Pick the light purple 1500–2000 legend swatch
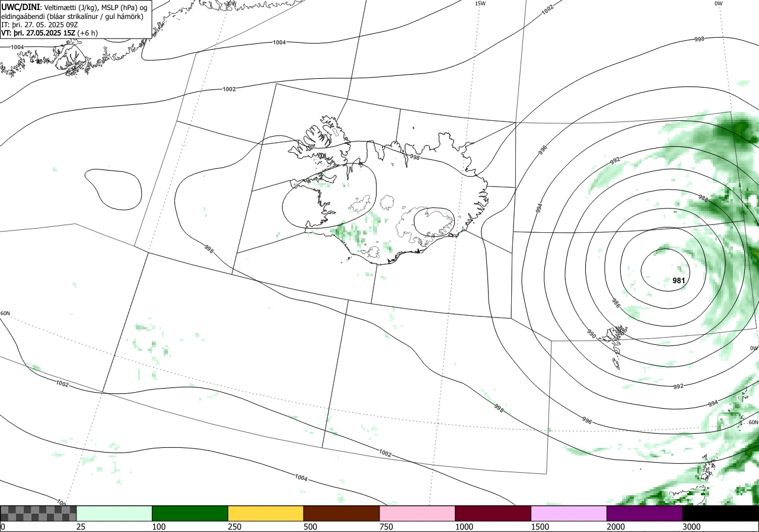This screenshot has height=532, width=759. (x=569, y=513)
